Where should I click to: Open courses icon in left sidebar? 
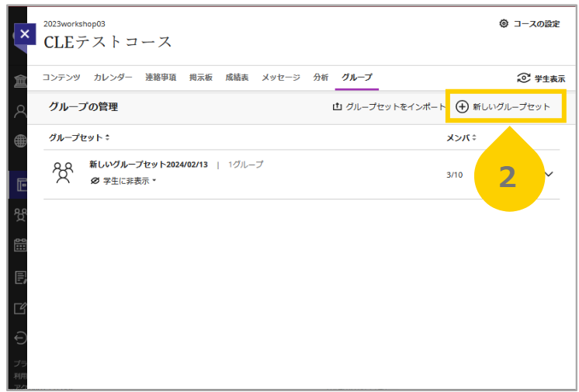[x=22, y=185]
